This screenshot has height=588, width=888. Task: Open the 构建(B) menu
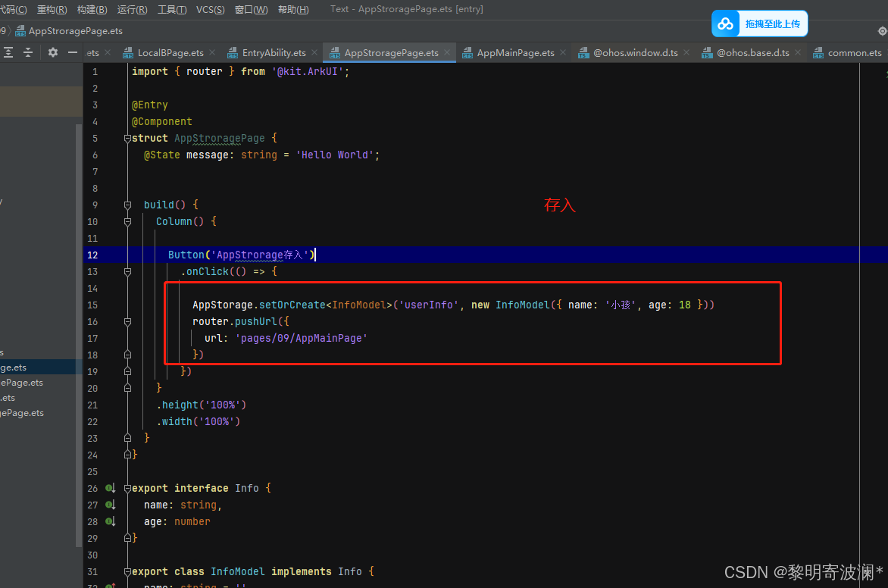[x=92, y=10]
